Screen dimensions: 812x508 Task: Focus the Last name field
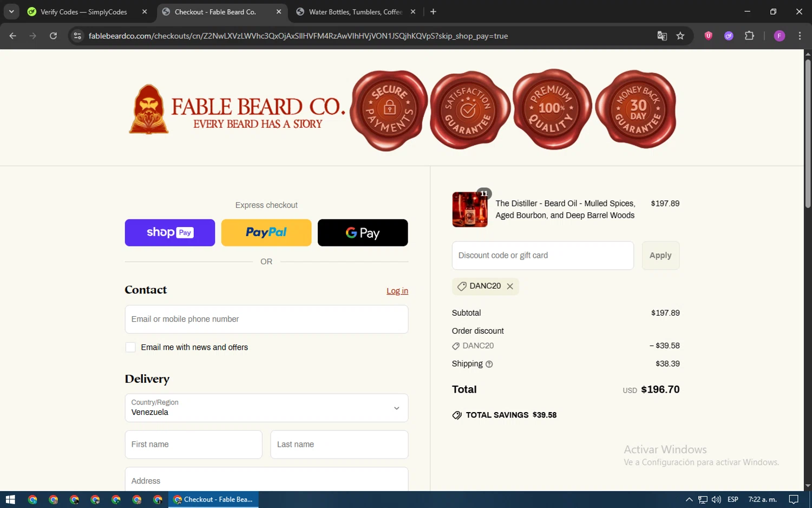tap(339, 445)
